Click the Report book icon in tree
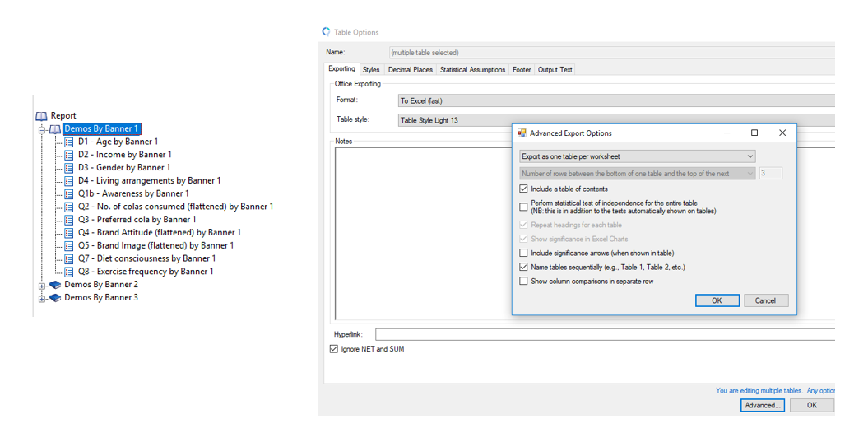868x433 pixels. [42, 116]
